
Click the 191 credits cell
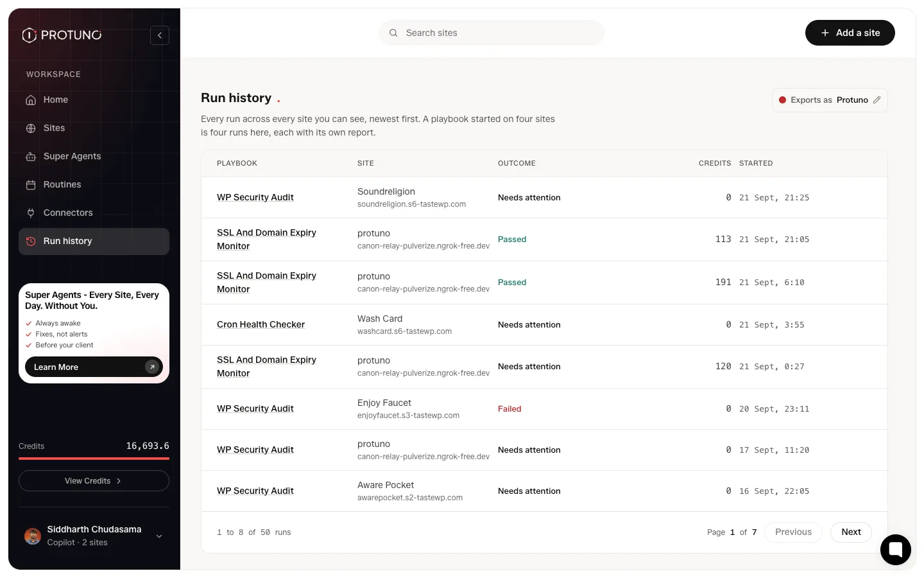[x=723, y=283]
